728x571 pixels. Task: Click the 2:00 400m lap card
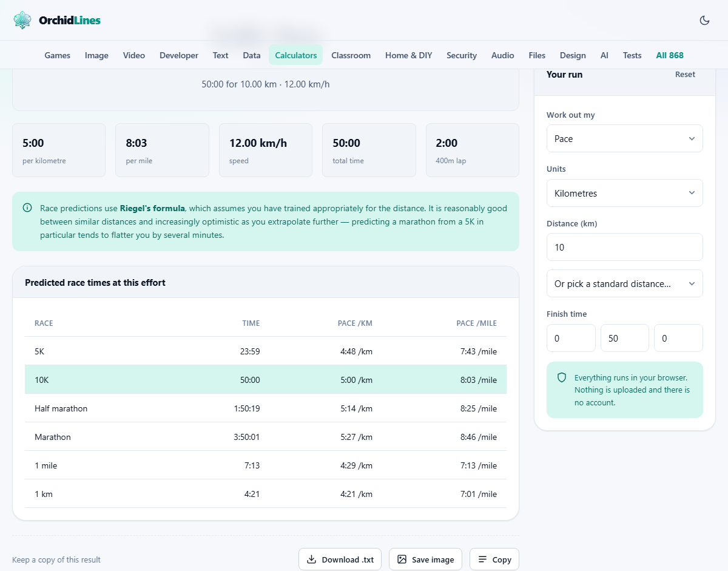(x=473, y=150)
